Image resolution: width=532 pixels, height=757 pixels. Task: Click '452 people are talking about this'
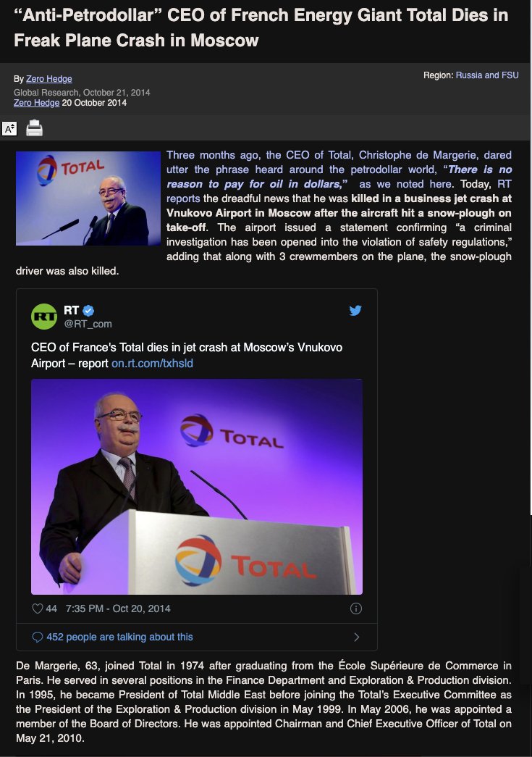tap(119, 637)
